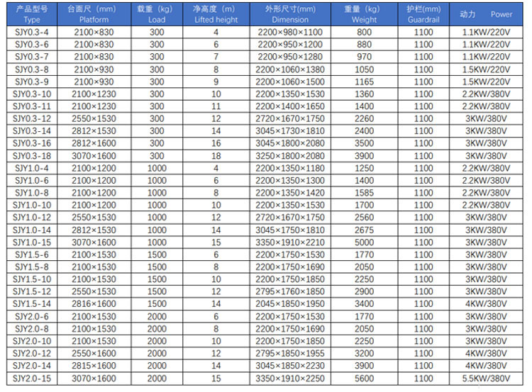Click platform size 2815×1600
The image size is (532, 392).
94,366
